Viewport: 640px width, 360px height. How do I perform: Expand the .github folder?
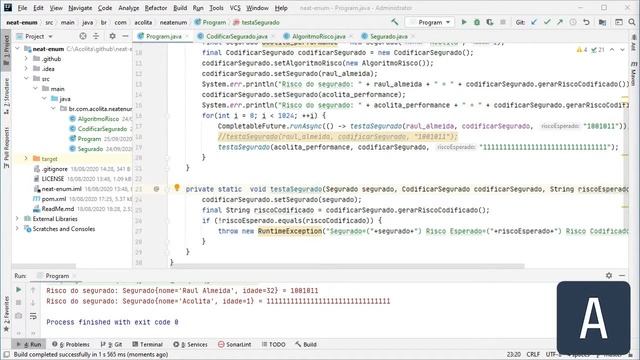coord(27,59)
